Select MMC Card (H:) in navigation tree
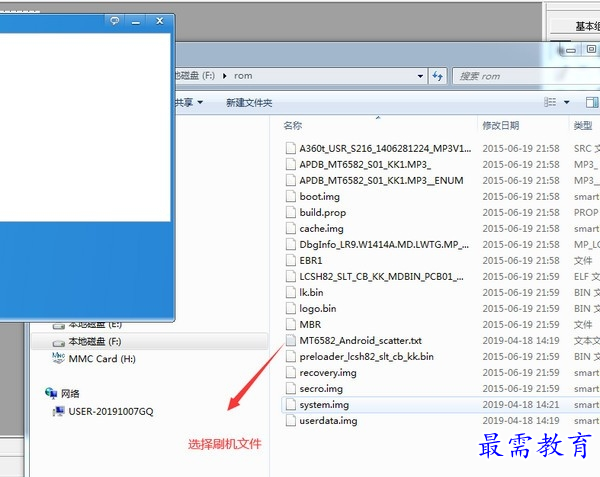This screenshot has height=477, width=600. 102,358
